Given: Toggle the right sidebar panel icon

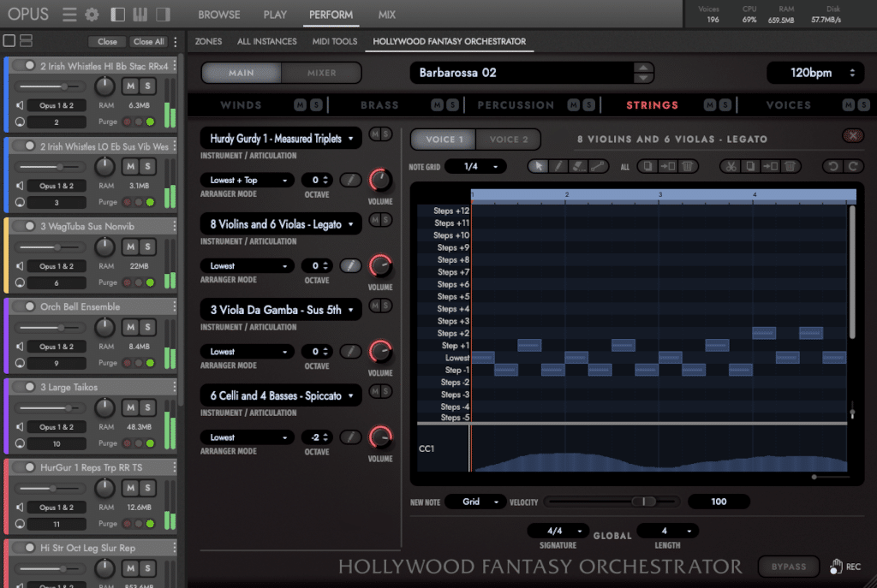Looking at the screenshot, I should tap(163, 15).
